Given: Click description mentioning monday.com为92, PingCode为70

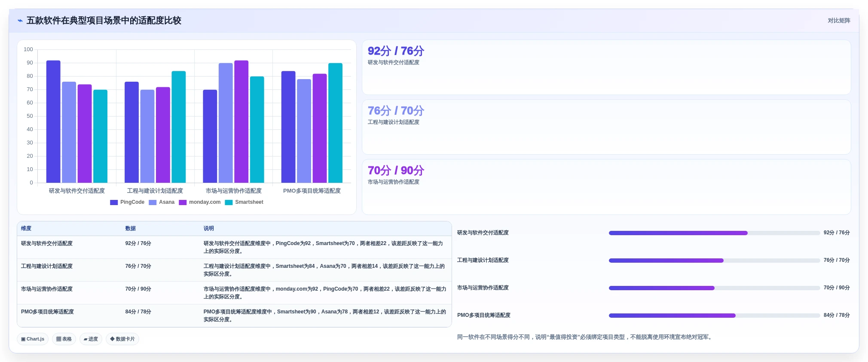Looking at the screenshot, I should pos(325,293).
